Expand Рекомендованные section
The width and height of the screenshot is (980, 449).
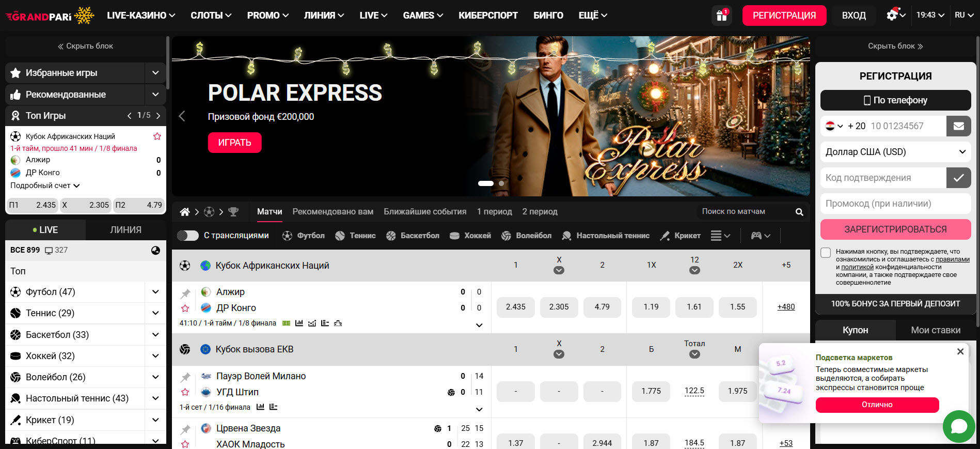[155, 95]
